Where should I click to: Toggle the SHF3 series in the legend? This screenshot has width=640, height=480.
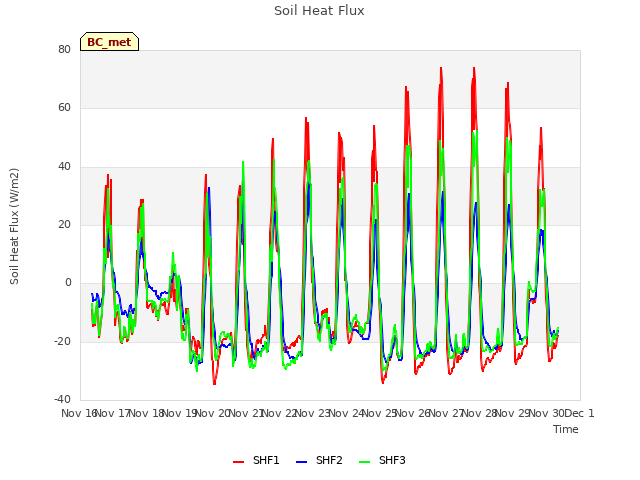(382, 460)
